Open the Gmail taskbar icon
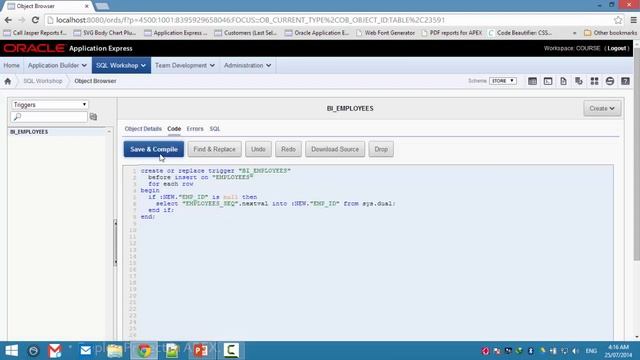This screenshot has height=360, width=640. click(55, 351)
